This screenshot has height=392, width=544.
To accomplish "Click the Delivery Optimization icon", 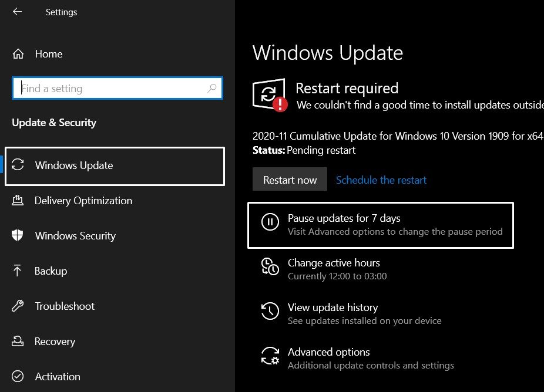I will (18, 200).
